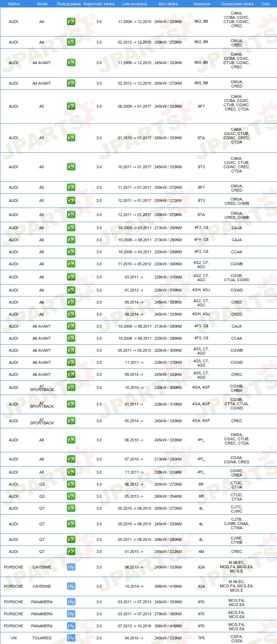Select engine codes CGXA, CGWA, CREG cell

pyautogui.click(x=237, y=459)
